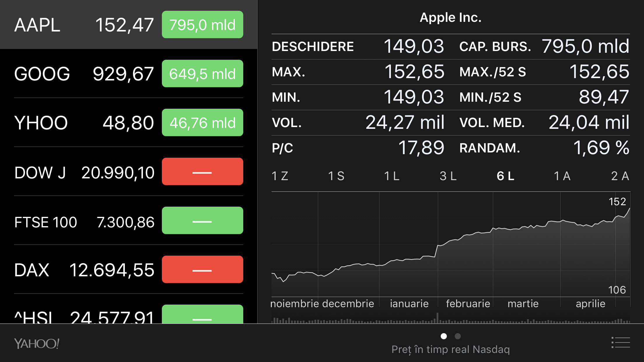Toggle the FTSE 100 green badge
Screen dimensions: 644x362
[202, 220]
